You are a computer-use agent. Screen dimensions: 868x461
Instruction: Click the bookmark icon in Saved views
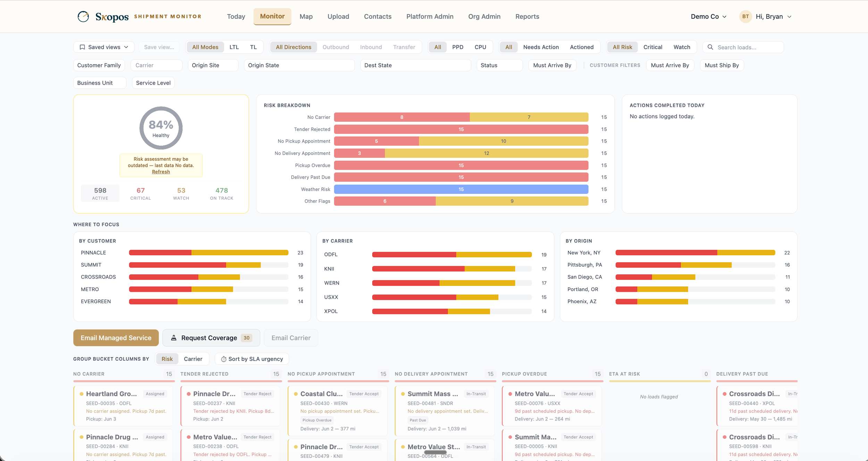pos(82,47)
